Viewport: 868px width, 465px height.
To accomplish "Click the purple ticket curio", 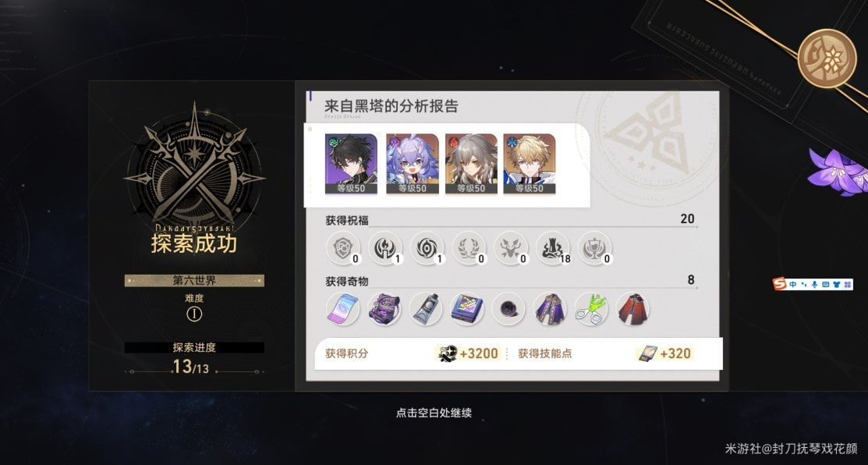I will tap(342, 309).
